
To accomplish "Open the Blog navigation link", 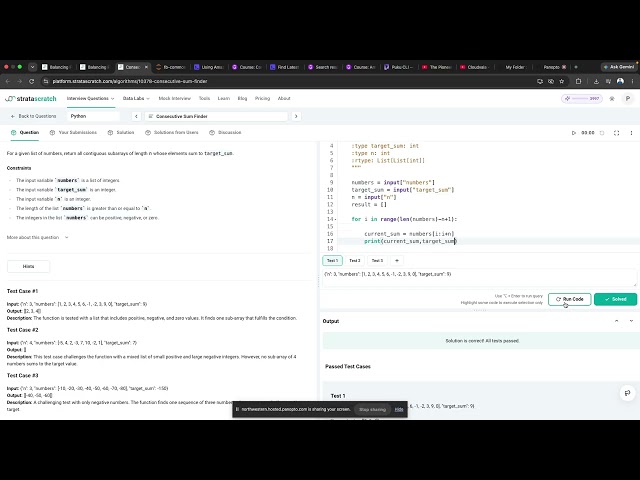I will click(242, 98).
